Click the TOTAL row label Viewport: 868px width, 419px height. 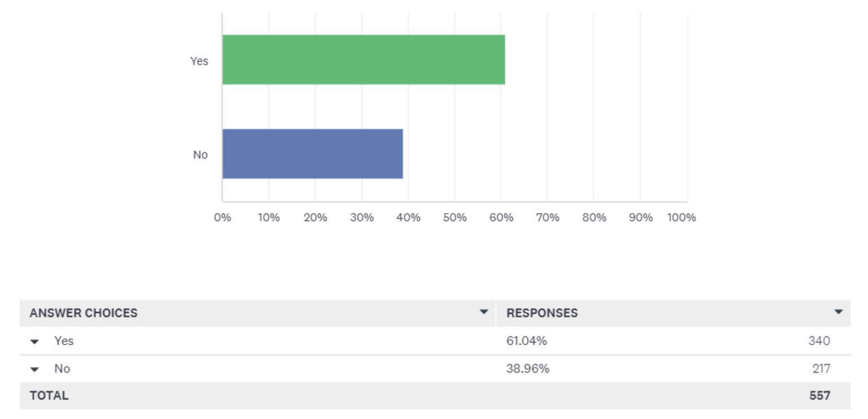point(49,395)
